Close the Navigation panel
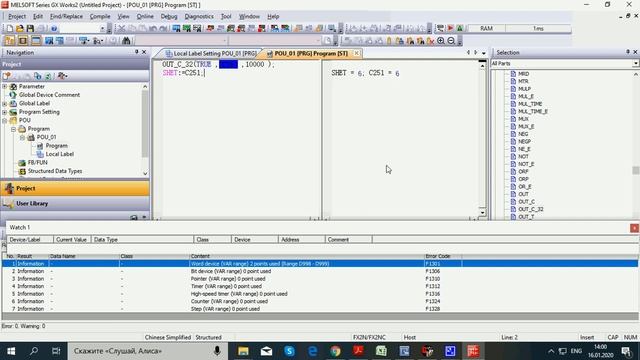The width and height of the screenshot is (640, 360). pos(144,52)
